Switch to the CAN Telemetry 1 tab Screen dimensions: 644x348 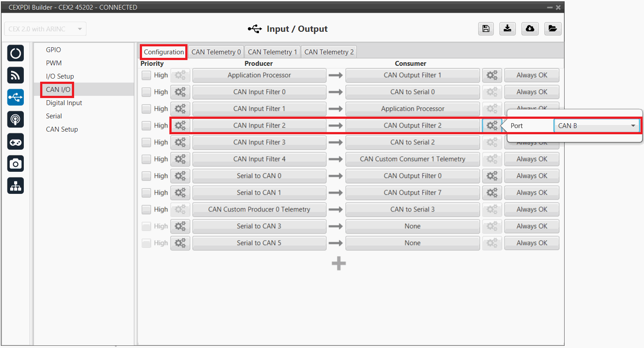(273, 52)
